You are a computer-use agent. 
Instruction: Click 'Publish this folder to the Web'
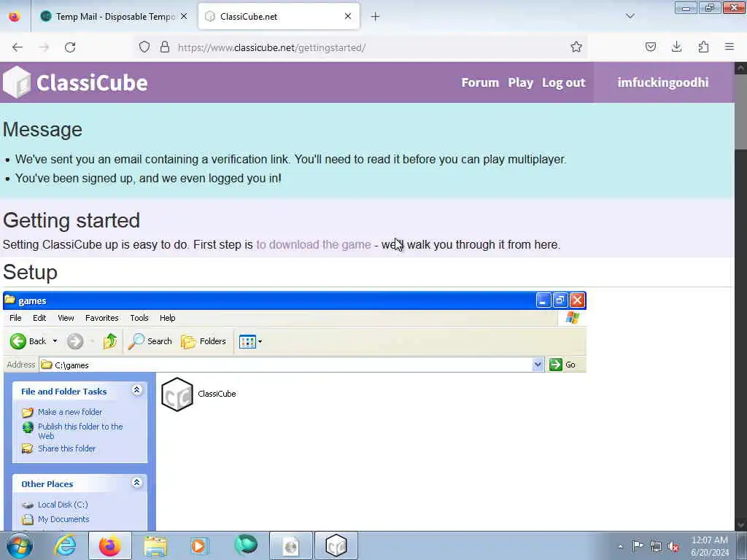coord(80,431)
